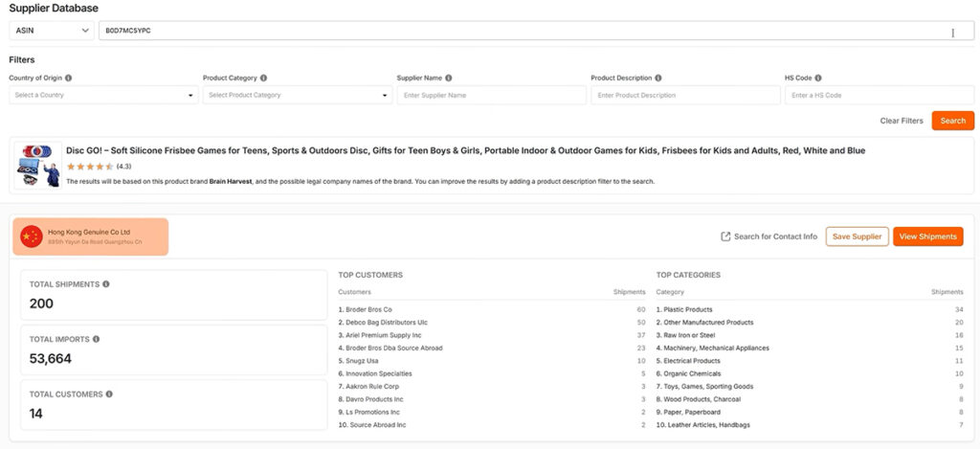Screen dimensions: 980x449
Task: Expand the Select a Country dropdown
Action: point(103,95)
